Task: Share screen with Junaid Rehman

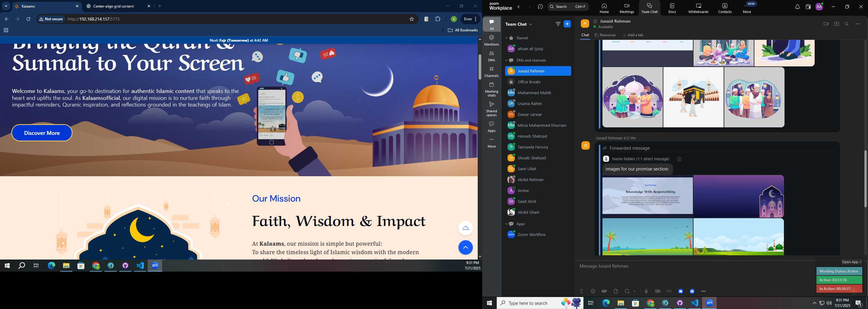Action: point(836,24)
